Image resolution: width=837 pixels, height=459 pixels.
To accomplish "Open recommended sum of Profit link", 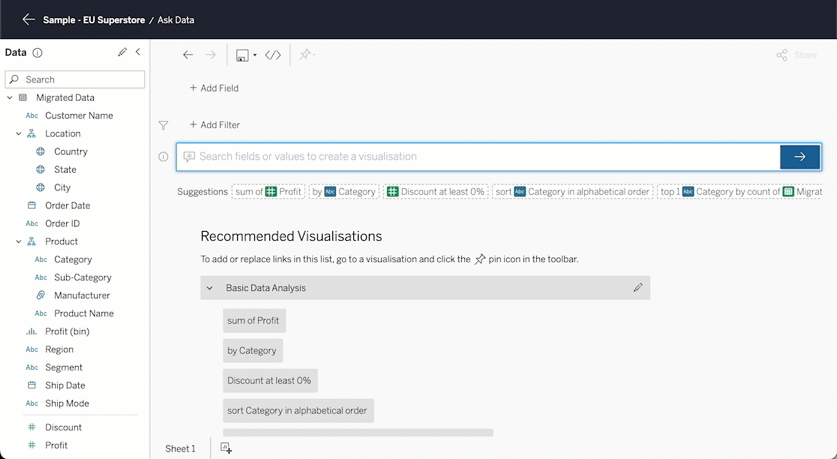I will 254,321.
